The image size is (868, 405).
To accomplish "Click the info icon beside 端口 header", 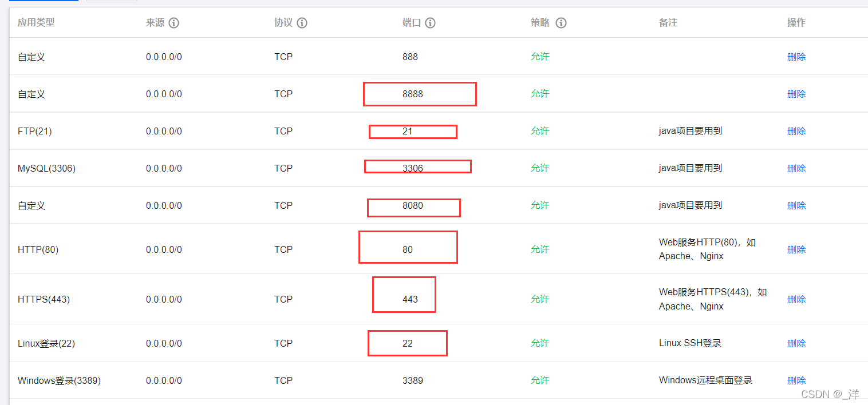I will [431, 23].
